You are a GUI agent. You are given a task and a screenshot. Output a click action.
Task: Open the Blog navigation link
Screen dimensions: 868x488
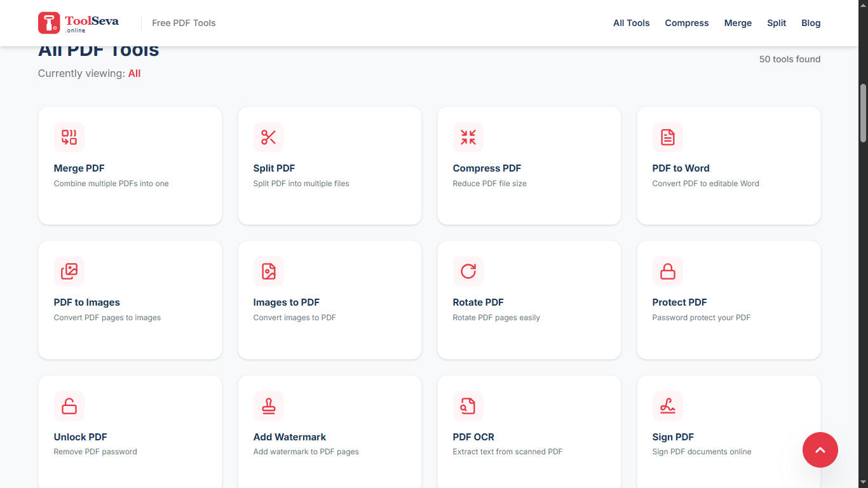811,23
